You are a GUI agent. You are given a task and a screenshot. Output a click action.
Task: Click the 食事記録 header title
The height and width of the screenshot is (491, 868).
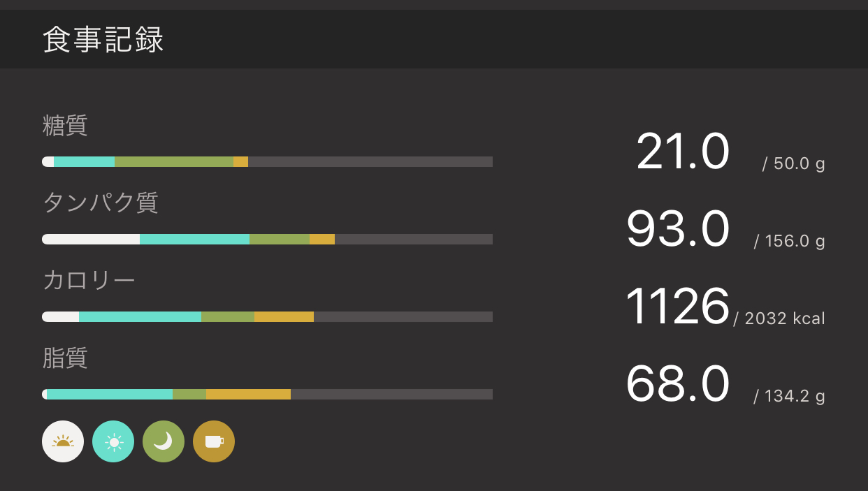click(103, 41)
